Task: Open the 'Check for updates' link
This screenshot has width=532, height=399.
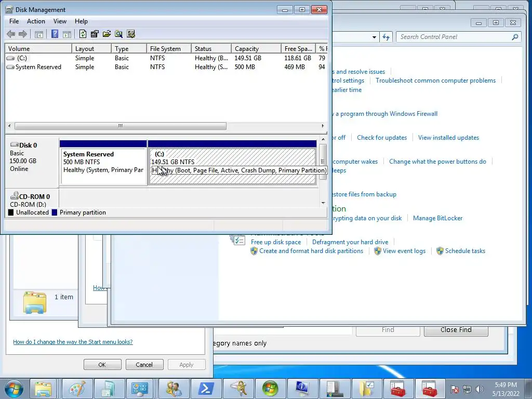Action: (x=382, y=137)
